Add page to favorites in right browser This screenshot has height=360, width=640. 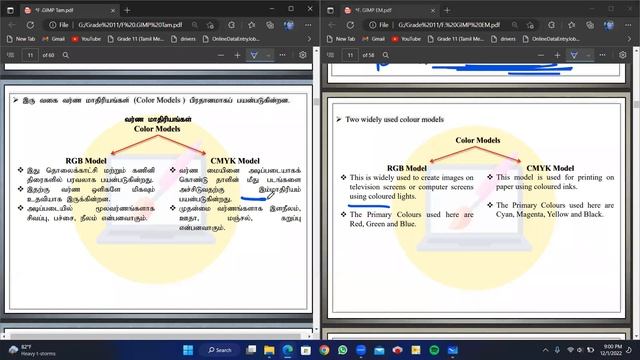click(x=531, y=25)
